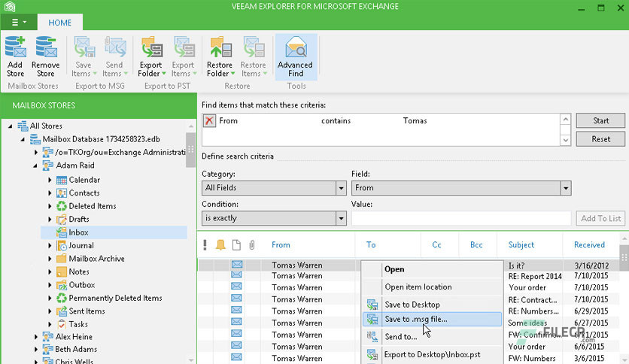Sort results by Received column header
The width and height of the screenshot is (629, 364).
[589, 244]
